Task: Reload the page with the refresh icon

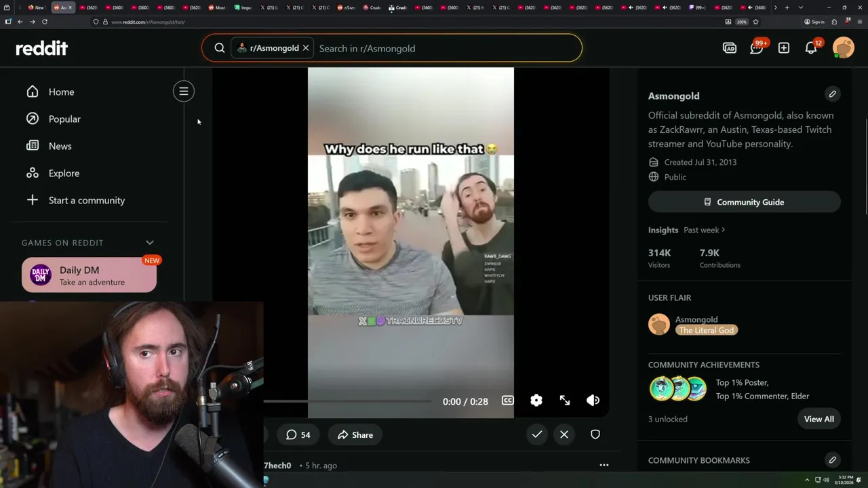Action: point(45,22)
